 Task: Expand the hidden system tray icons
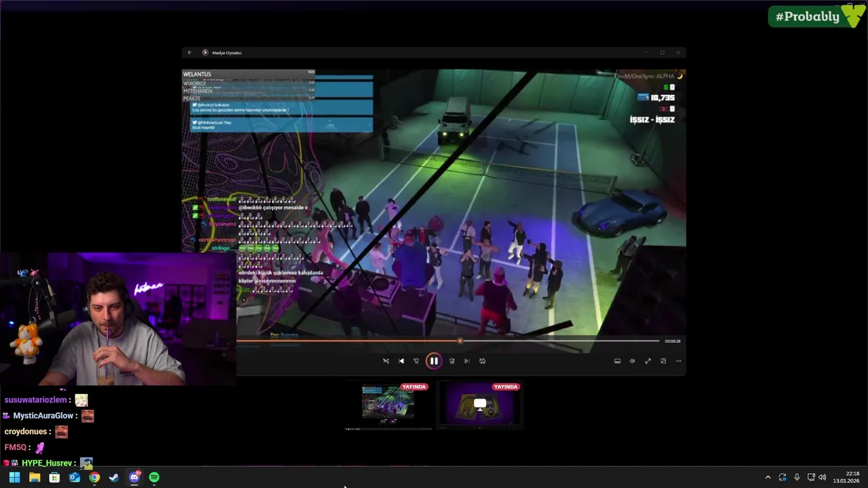(768, 477)
